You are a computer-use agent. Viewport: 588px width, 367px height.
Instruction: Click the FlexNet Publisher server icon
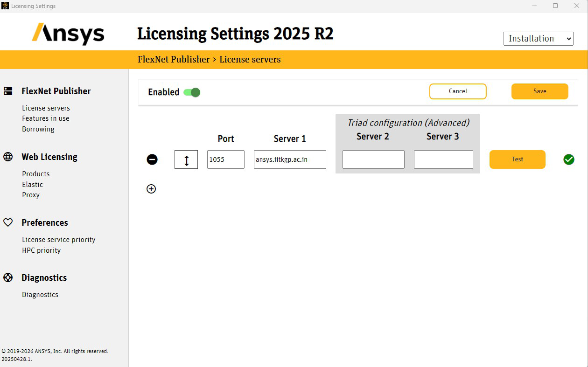(8, 91)
